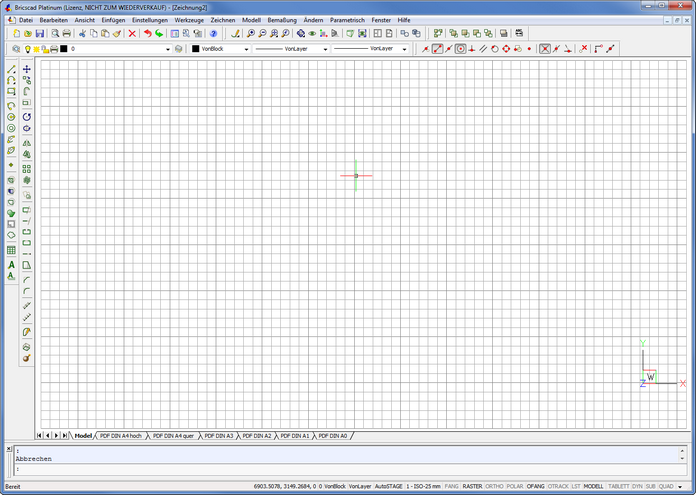Click in the command line input

pyautogui.click(x=300, y=468)
